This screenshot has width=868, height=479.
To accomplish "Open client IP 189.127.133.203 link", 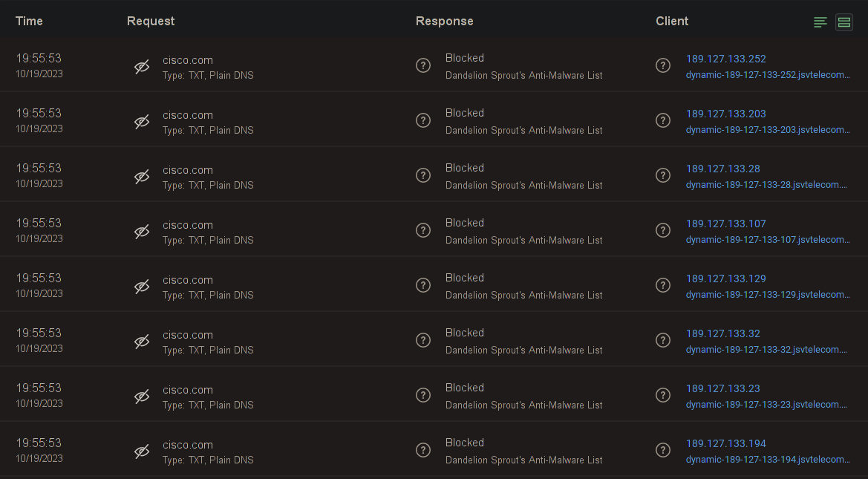I will (x=725, y=114).
